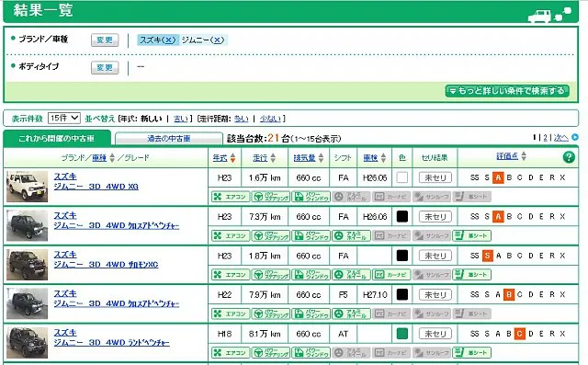Open ジムニー 3D 4WD サロモンXC listing
Image resolution: width=588 pixels, height=365 pixels.
[106, 265]
